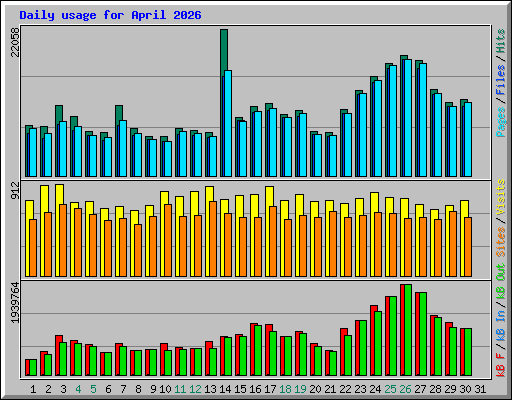The image size is (512, 400).
Task: Click day label 6 on the x-axis
Action: click(x=108, y=389)
